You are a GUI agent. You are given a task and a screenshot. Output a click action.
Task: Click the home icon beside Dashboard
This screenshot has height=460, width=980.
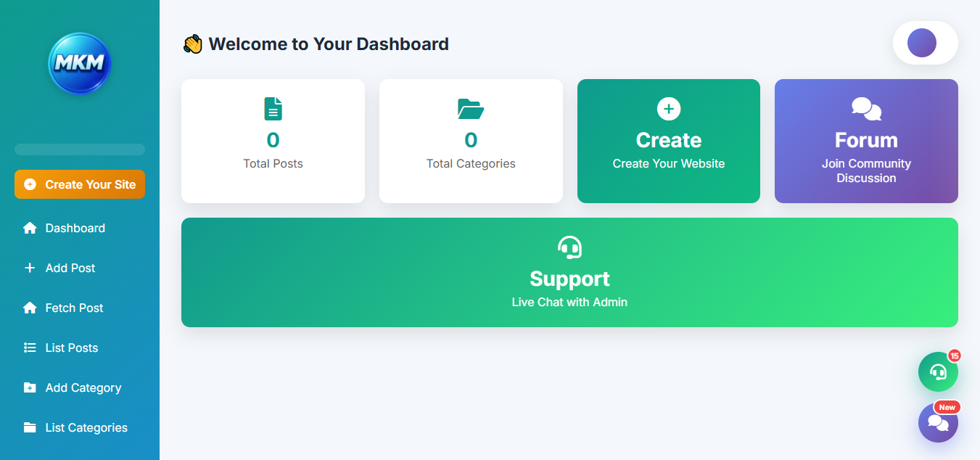30,228
